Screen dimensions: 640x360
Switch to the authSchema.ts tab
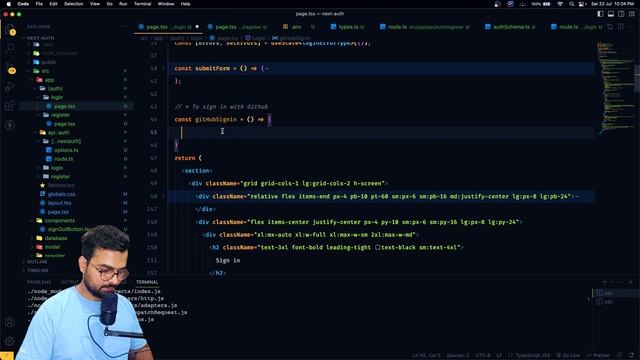(x=510, y=27)
